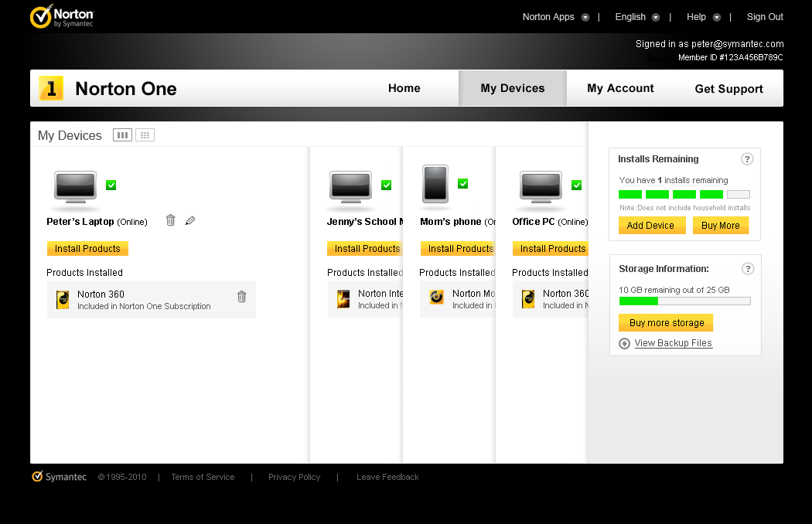Image resolution: width=812 pixels, height=524 pixels.
Task: Click the download icon beside View Backup Files
Action: tap(625, 343)
